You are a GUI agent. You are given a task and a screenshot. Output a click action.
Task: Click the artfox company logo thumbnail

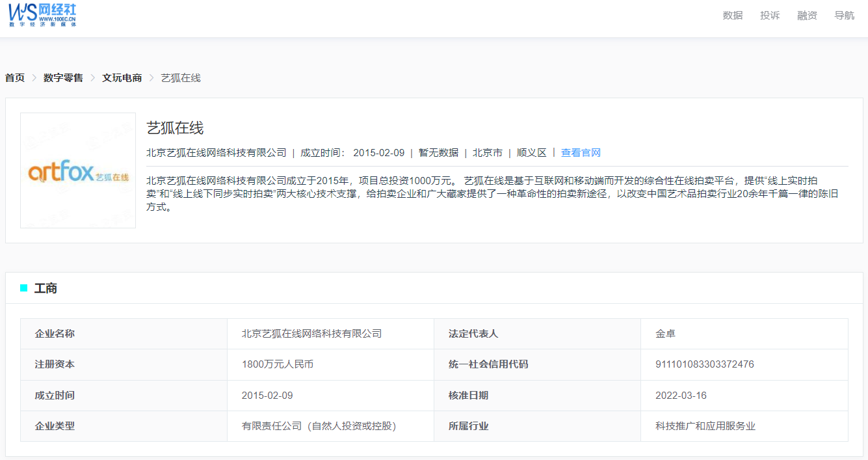pyautogui.click(x=78, y=170)
